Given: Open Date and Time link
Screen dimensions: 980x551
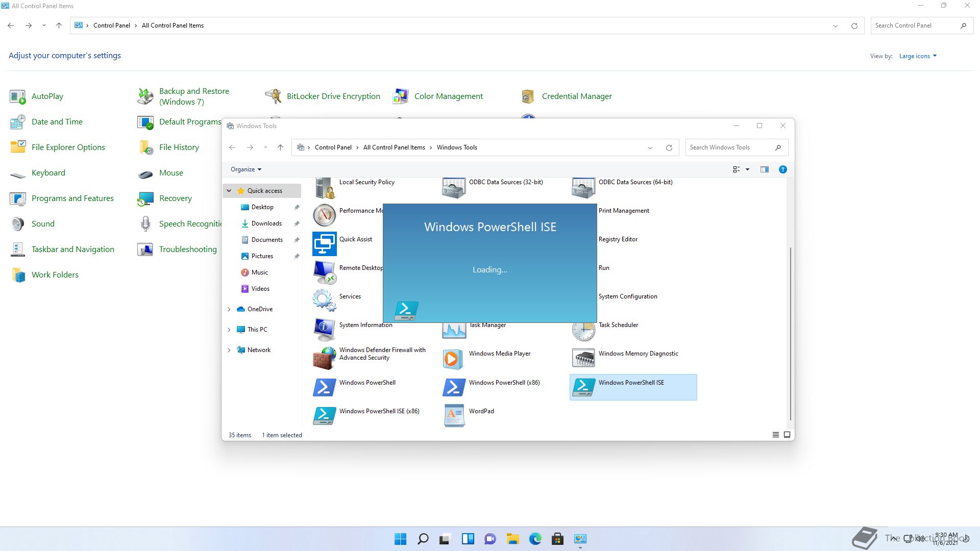Looking at the screenshot, I should pyautogui.click(x=57, y=122).
